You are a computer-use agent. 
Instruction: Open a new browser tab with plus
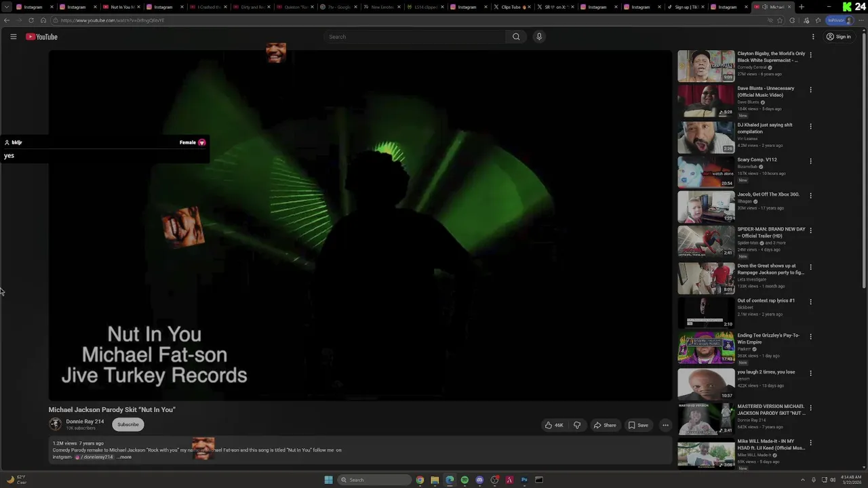(x=802, y=7)
